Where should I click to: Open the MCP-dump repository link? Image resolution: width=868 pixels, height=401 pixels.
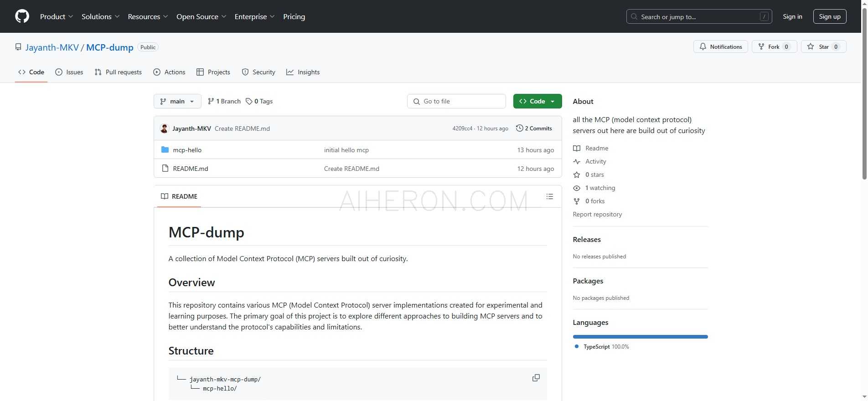point(110,47)
